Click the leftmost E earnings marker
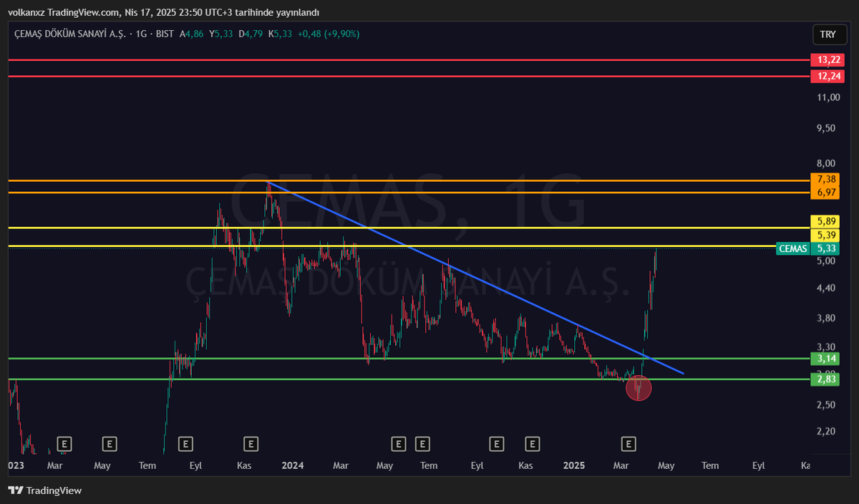Image resolution: width=859 pixels, height=504 pixels. 64,444
